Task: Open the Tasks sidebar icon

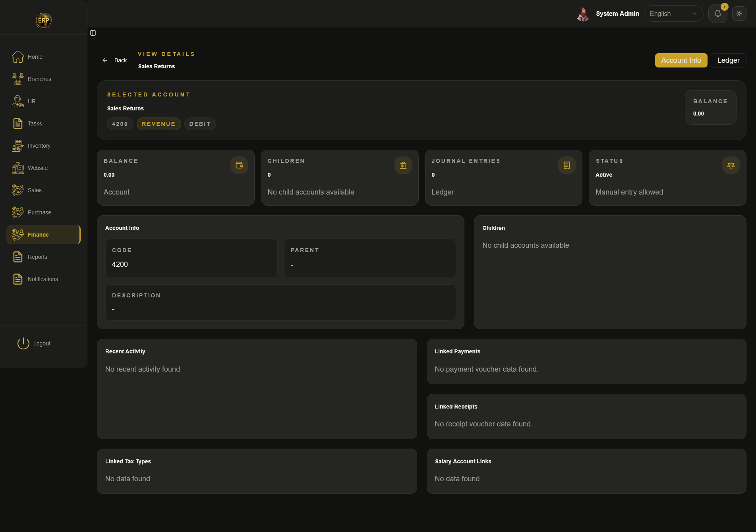Action: coord(18,123)
